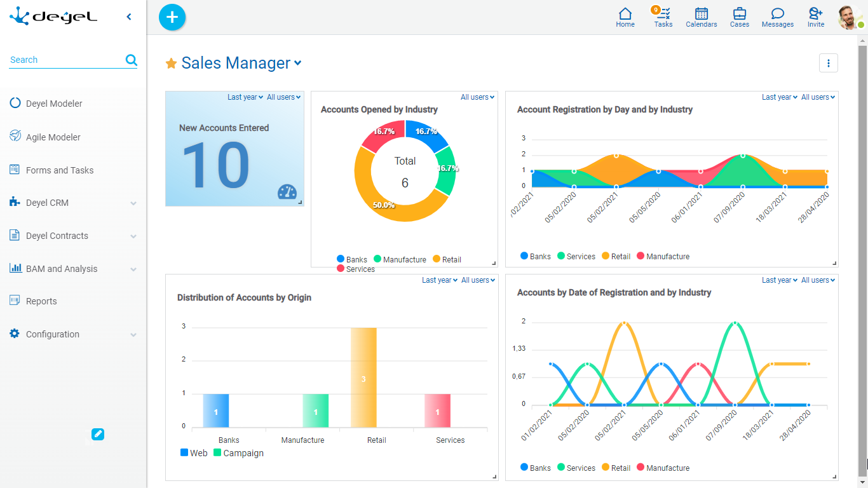Click the sidebar Search input field
Screen dimensions: 868x488
(64, 60)
